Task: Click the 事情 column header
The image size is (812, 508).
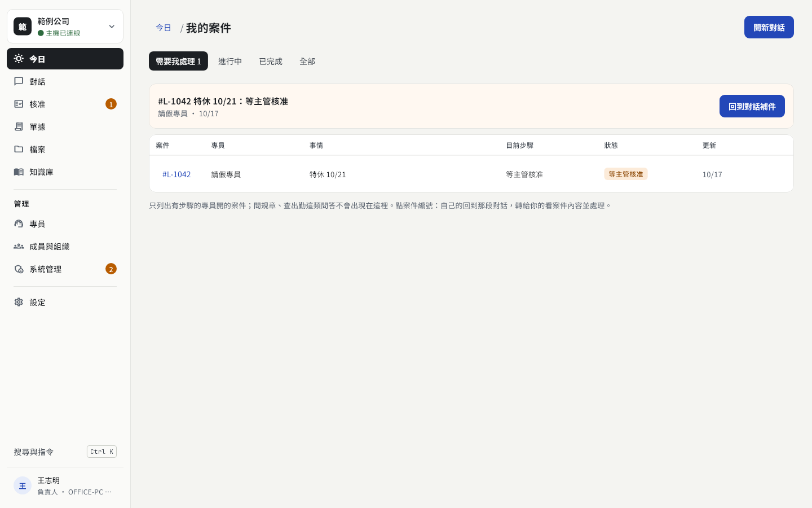Action: pos(316,145)
